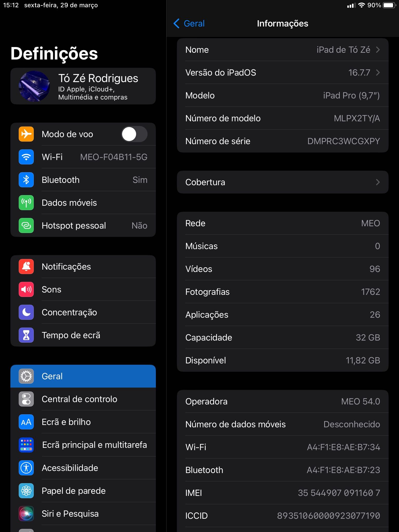Tap the Central de controlo switches icon
The width and height of the screenshot is (399, 532).
pyautogui.click(x=26, y=399)
